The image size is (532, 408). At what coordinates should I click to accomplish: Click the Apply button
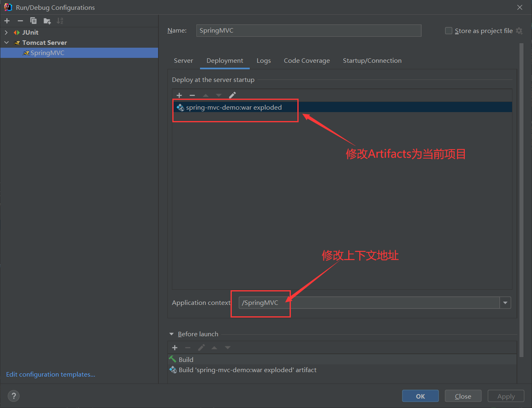[x=506, y=396]
